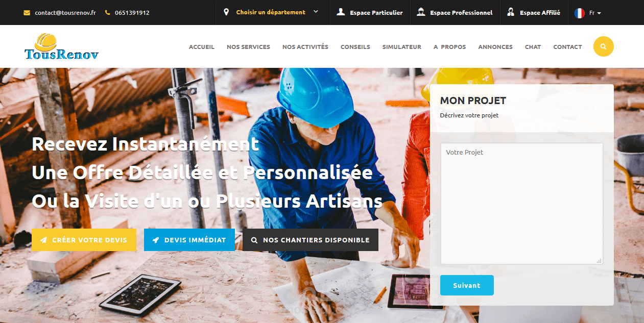Screen dimensions: 644x323
Task: Click the Espace Particulier person icon
Action: click(x=341, y=12)
